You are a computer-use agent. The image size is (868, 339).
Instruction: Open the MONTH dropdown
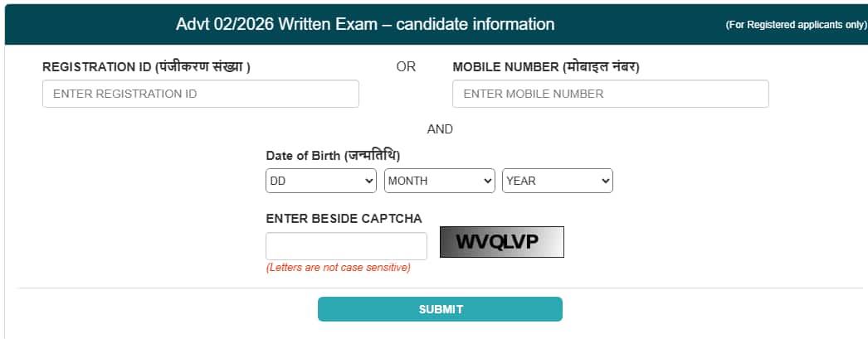[x=440, y=181]
